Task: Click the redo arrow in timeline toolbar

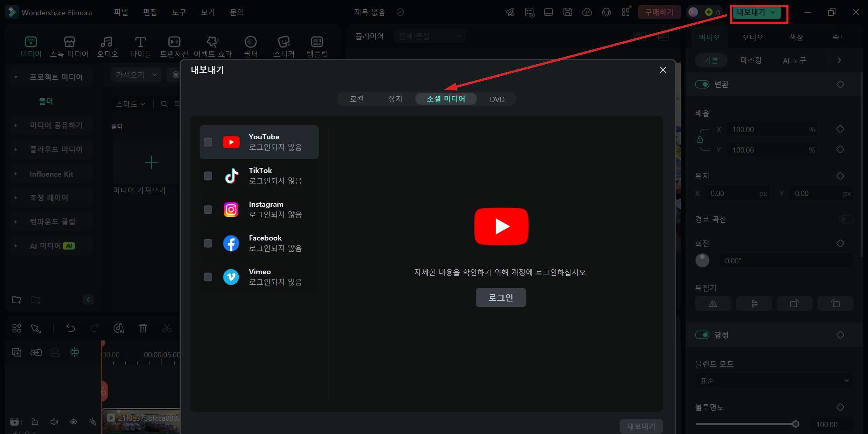Action: click(x=94, y=328)
